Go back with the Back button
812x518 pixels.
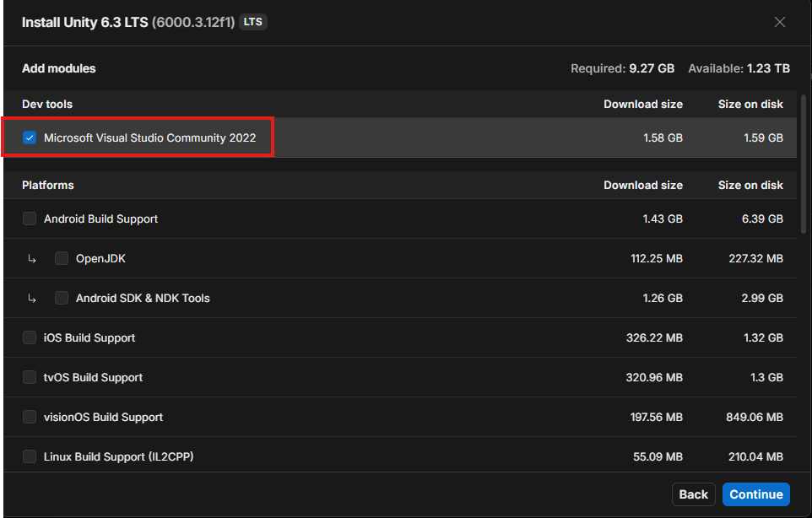693,494
